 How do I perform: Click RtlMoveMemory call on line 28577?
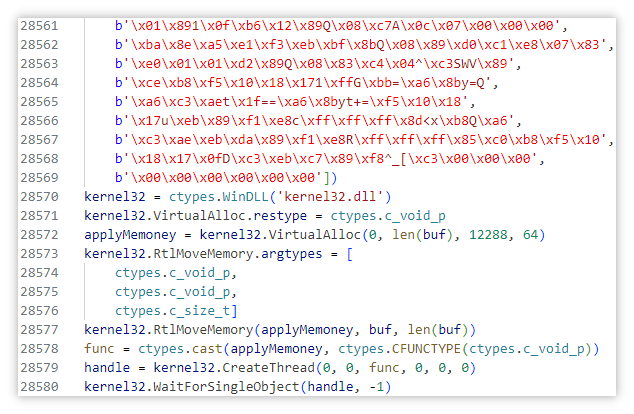coord(280,330)
